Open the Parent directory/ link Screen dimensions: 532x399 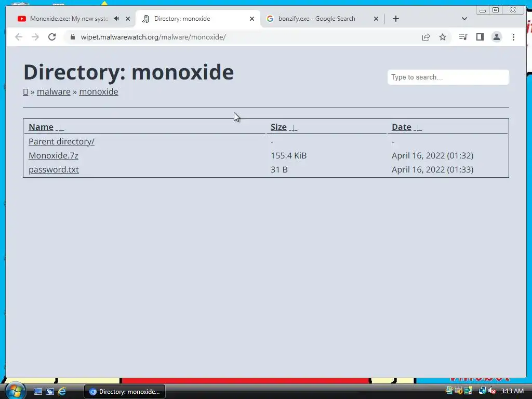(61, 141)
